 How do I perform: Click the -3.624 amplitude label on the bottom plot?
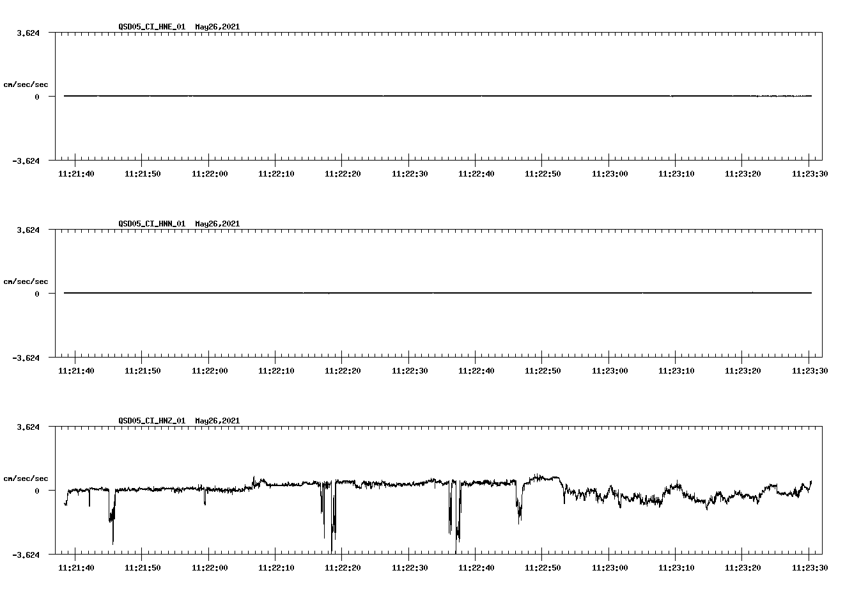[27, 555]
